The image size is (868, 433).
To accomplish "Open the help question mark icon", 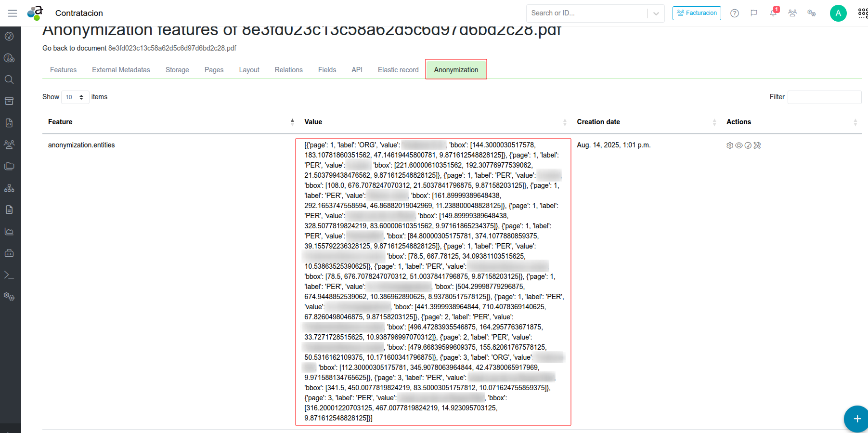I will point(734,13).
